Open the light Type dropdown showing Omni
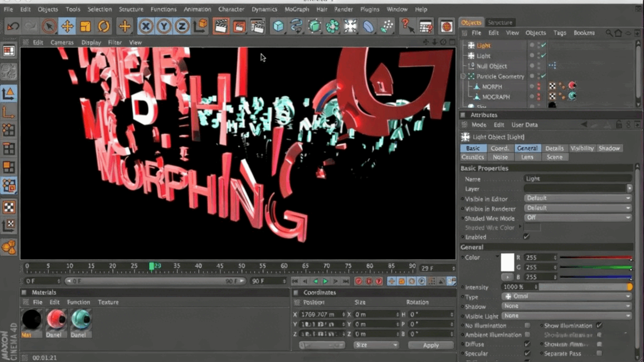The width and height of the screenshot is (644, 362). click(x=567, y=296)
